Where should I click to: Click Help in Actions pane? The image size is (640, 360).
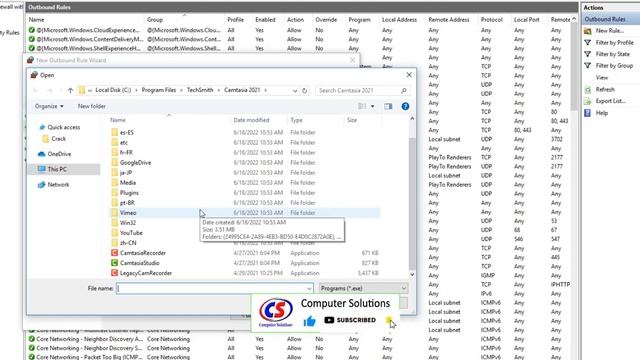(601, 113)
